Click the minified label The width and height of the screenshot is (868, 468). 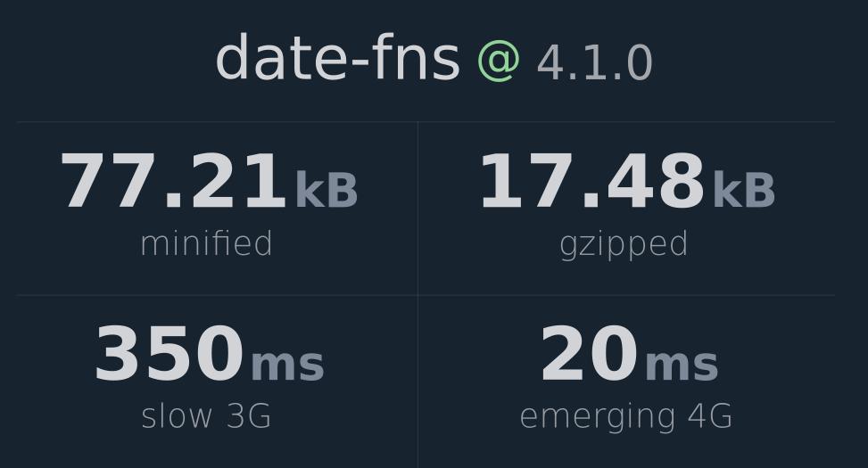click(206, 242)
